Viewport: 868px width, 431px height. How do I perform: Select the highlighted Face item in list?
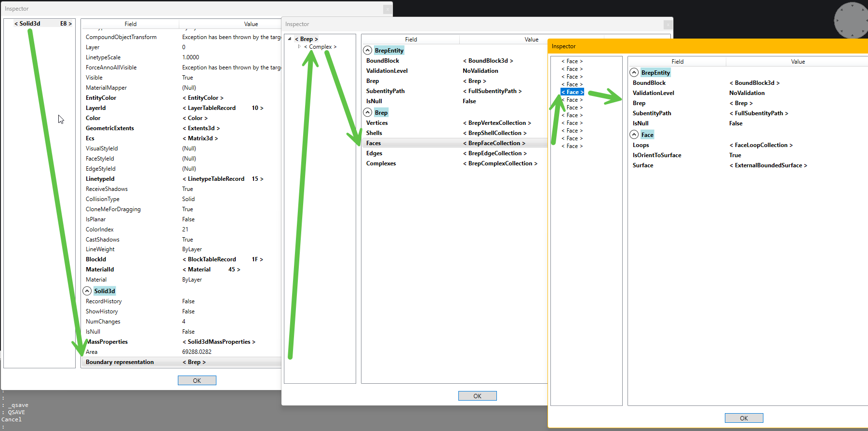point(572,92)
